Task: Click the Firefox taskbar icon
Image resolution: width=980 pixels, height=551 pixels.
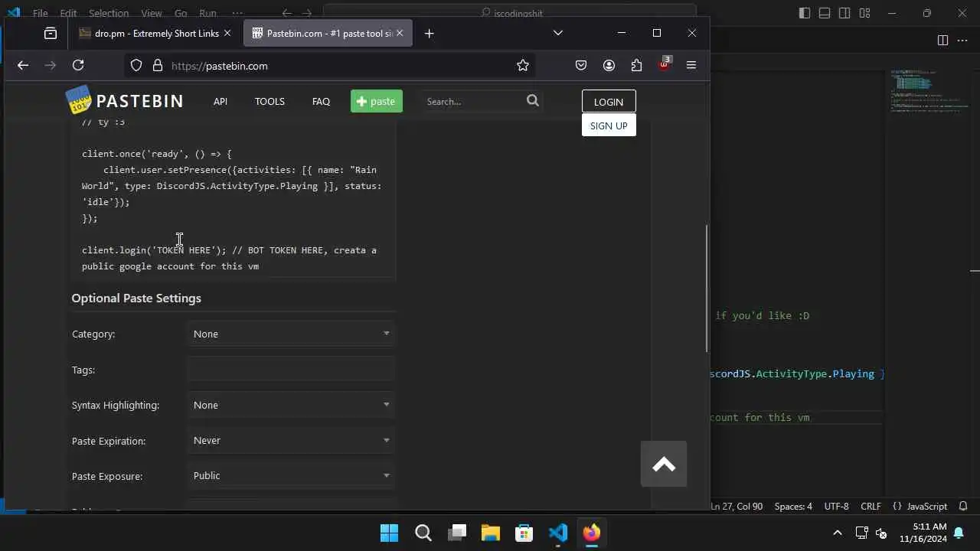Action: pos(592,533)
